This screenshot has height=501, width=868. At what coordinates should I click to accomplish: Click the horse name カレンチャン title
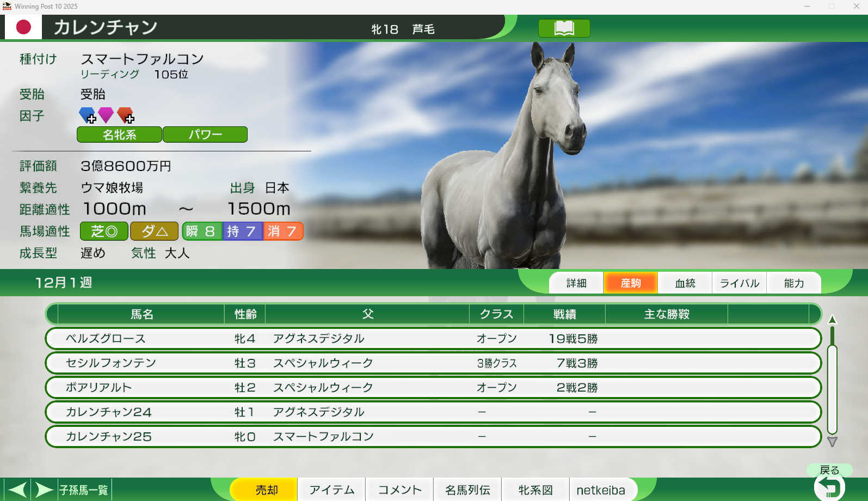pos(106,27)
